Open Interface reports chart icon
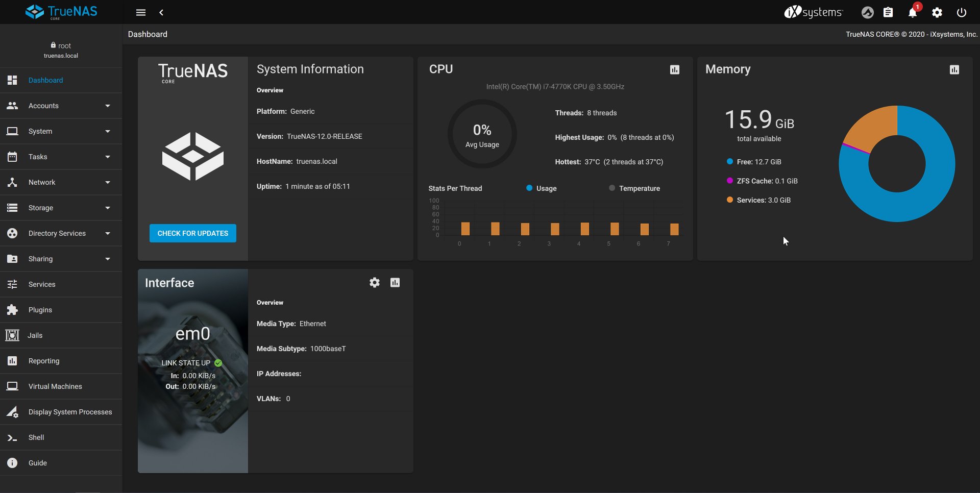980x493 pixels. click(x=395, y=283)
